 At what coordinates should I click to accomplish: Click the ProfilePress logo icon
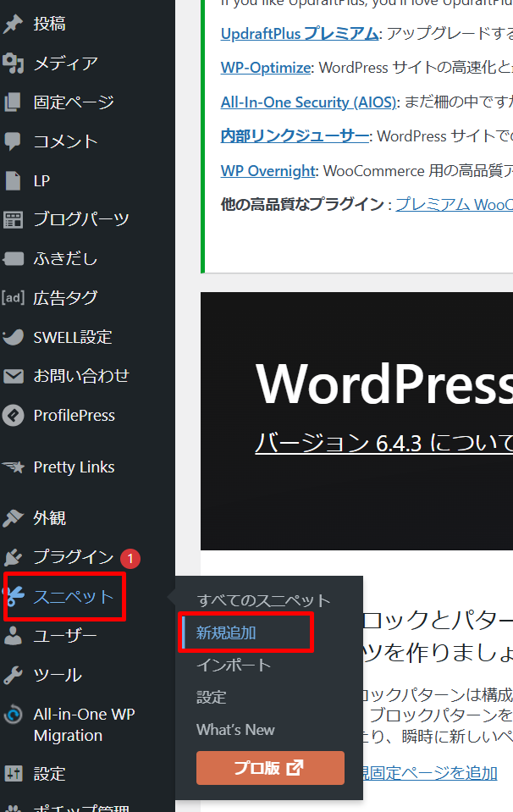click(13, 416)
